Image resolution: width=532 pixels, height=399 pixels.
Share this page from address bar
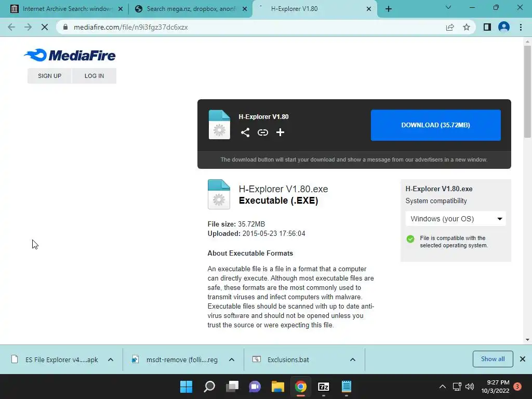[x=450, y=27]
